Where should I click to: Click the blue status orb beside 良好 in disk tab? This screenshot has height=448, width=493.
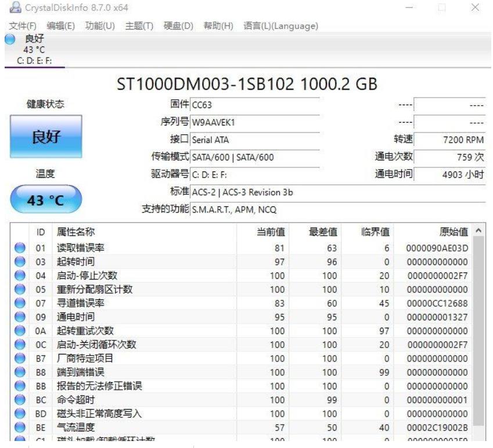[x=10, y=40]
